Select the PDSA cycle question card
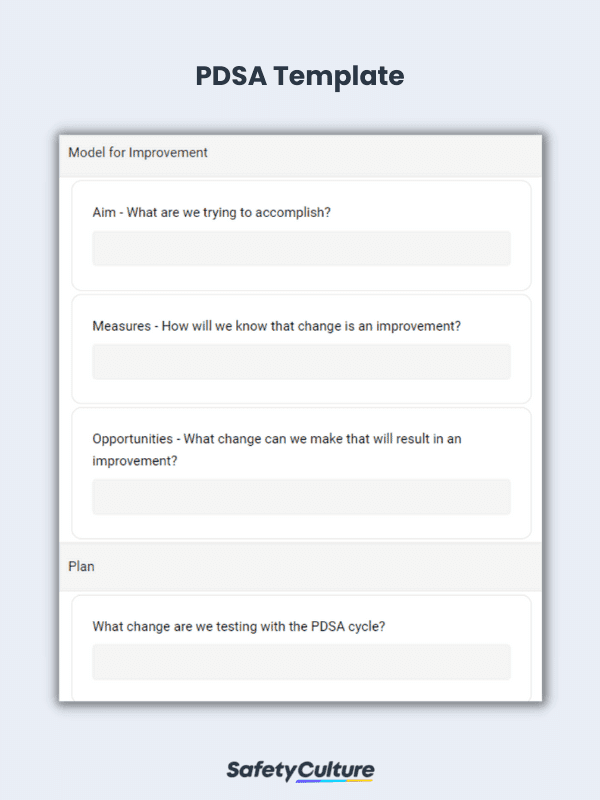The width and height of the screenshot is (600, 800). pos(301,648)
